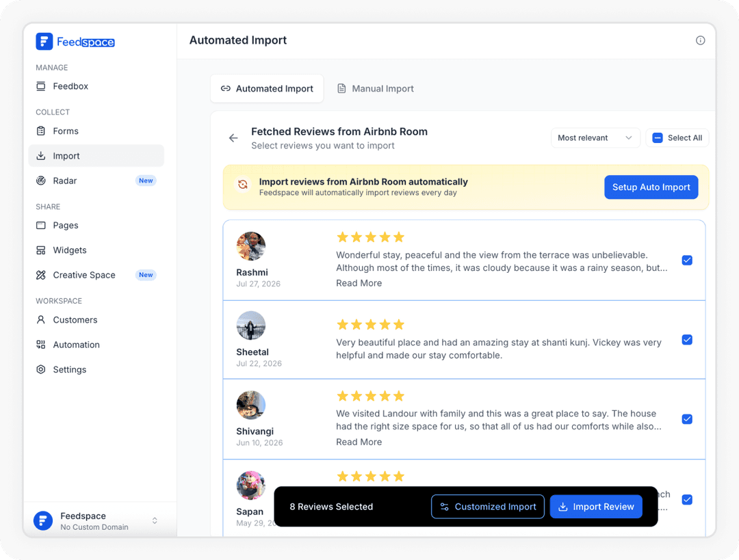Viewport: 739px width, 560px height.
Task: Click the 'Jul 22, 2026' date
Action: [x=259, y=364]
